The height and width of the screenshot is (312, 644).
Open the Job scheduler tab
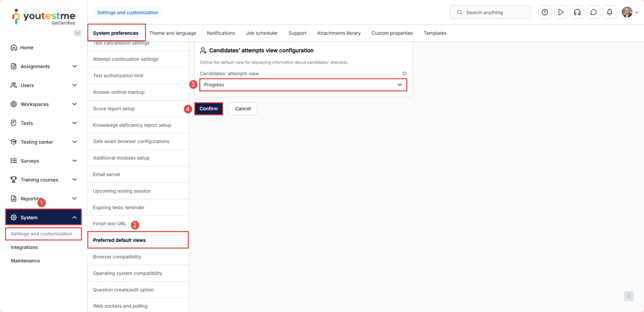(x=262, y=33)
